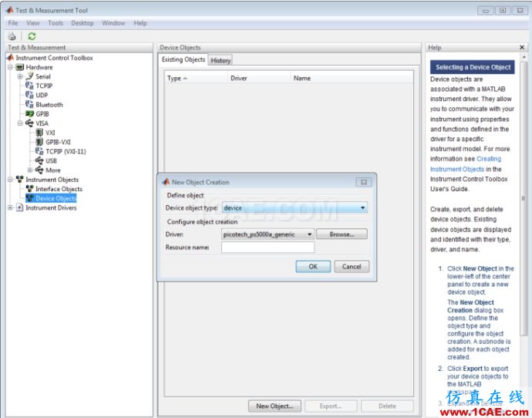Click the TCPIP tree icon under Hardware

click(30, 86)
